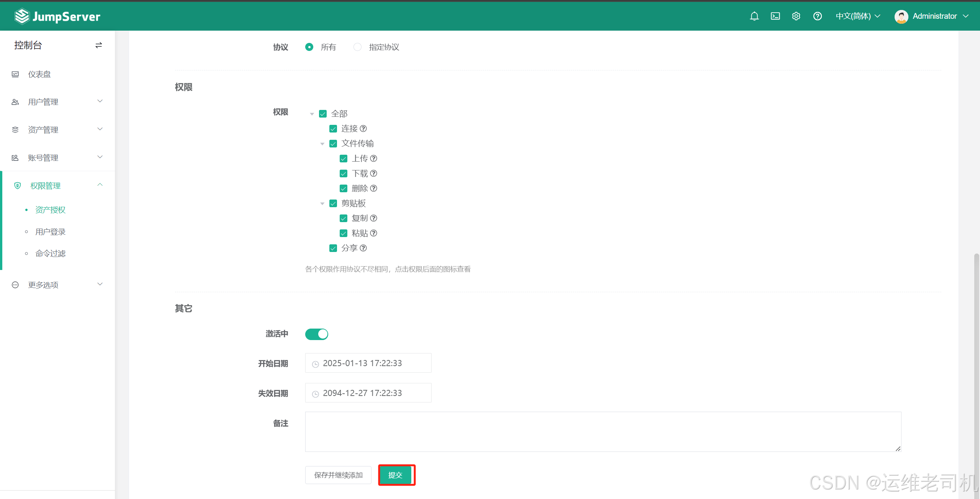
Task: Click the 保存并继续添加 button
Action: pyautogui.click(x=338, y=475)
